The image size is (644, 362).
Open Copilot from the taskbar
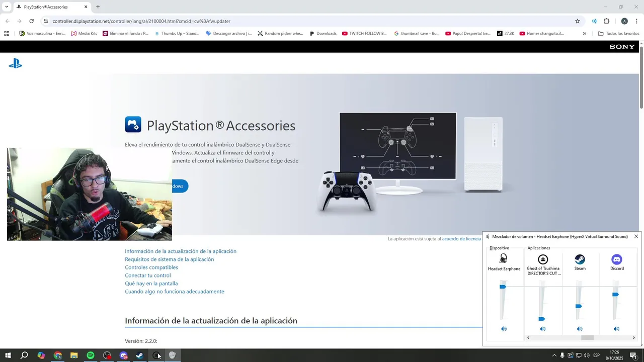[41, 355]
